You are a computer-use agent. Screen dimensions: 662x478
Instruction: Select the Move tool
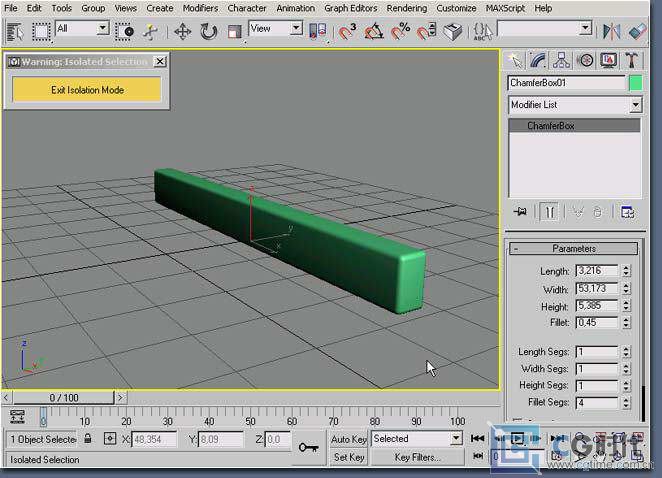click(x=183, y=32)
